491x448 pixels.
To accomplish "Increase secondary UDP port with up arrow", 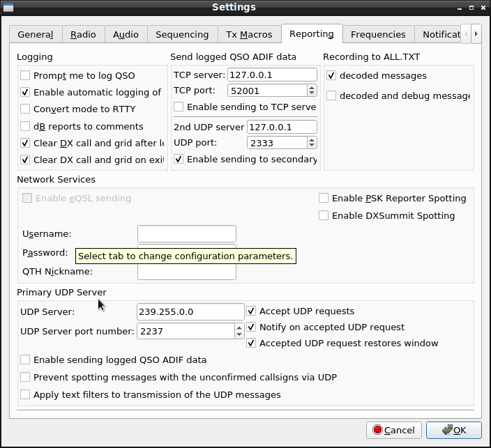I will click(312, 140).
